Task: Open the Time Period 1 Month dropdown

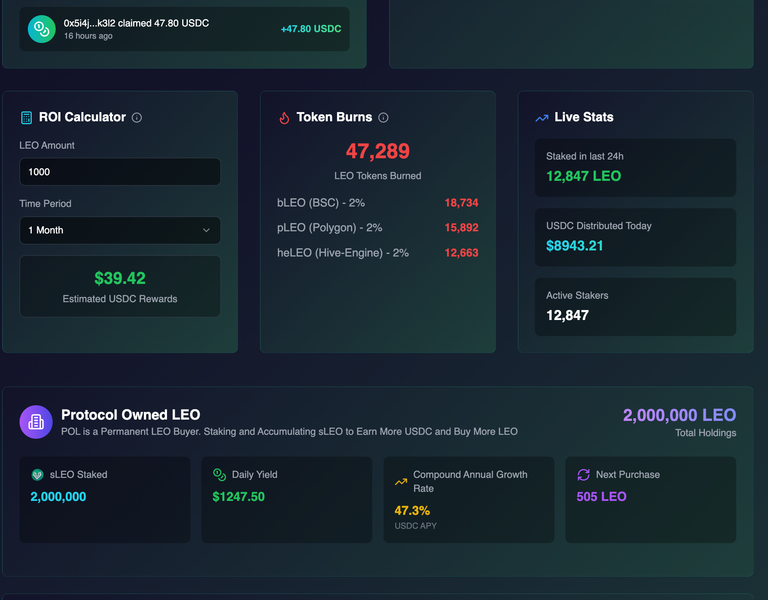Action: (x=120, y=230)
